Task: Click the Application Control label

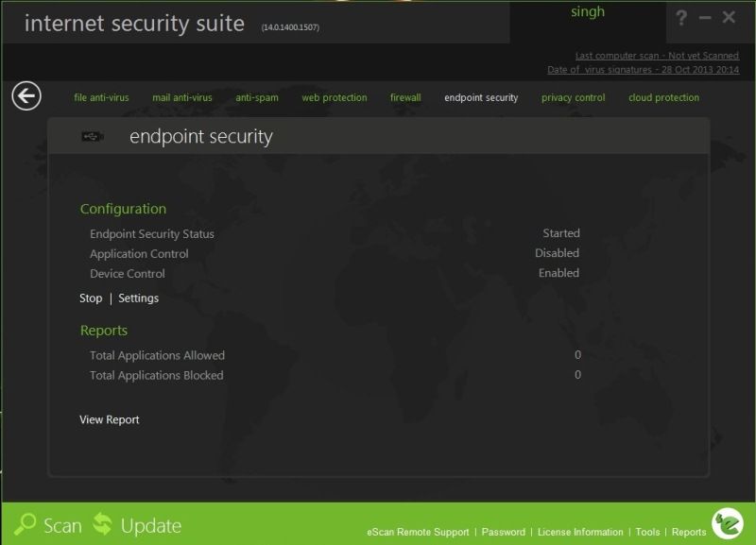Action: 139,254
